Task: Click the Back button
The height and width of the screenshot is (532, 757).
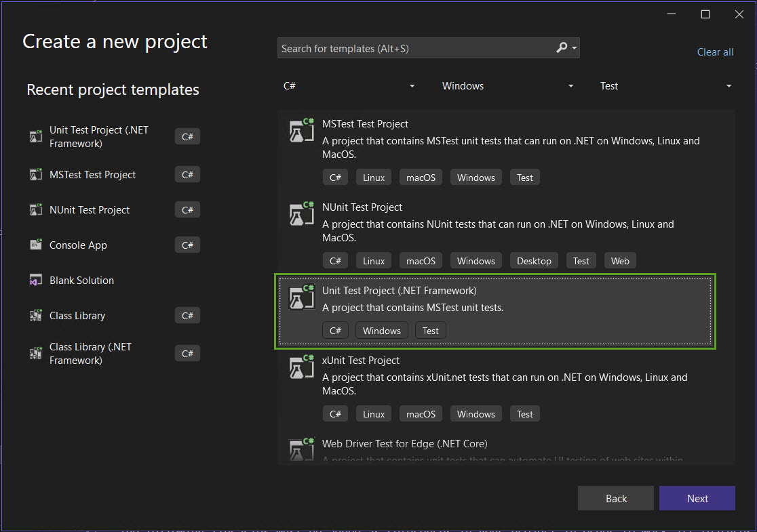Action: point(615,498)
